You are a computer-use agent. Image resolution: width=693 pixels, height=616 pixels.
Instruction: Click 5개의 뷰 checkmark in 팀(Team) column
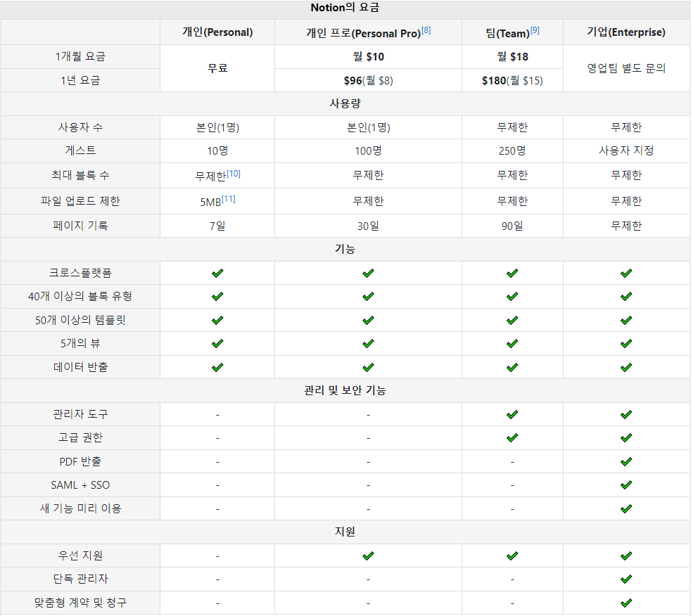tap(512, 343)
